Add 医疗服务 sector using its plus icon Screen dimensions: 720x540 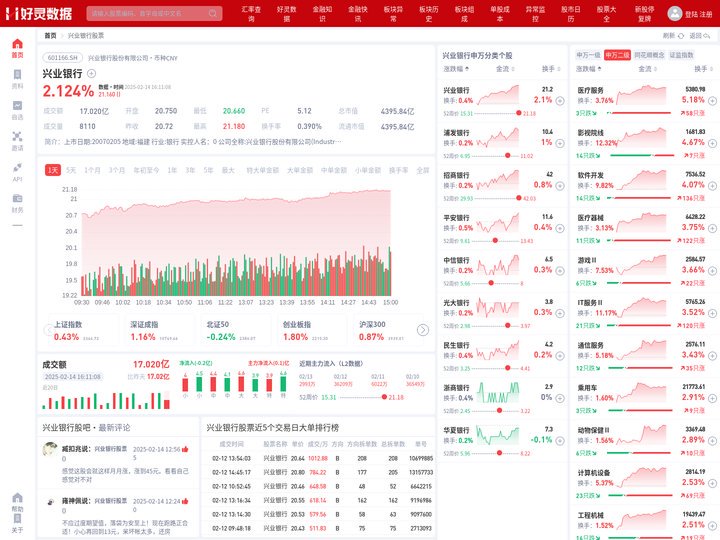point(712,101)
